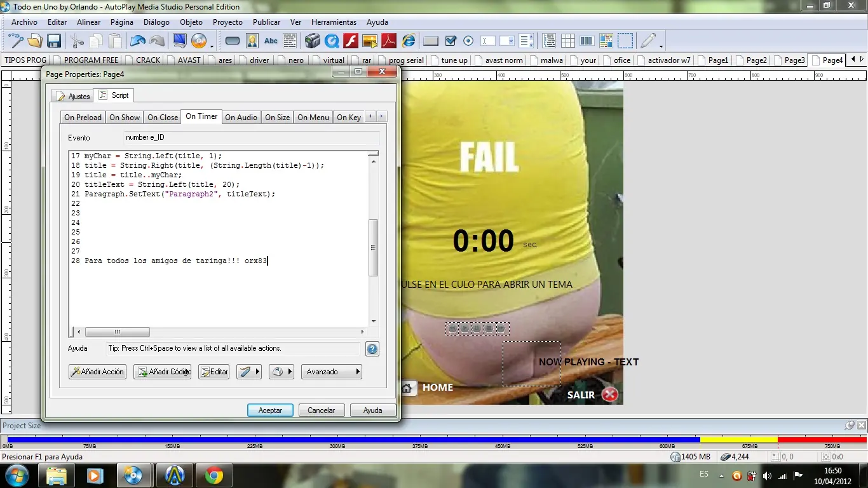
Task: Switch to the On Show event tab
Action: (x=125, y=117)
